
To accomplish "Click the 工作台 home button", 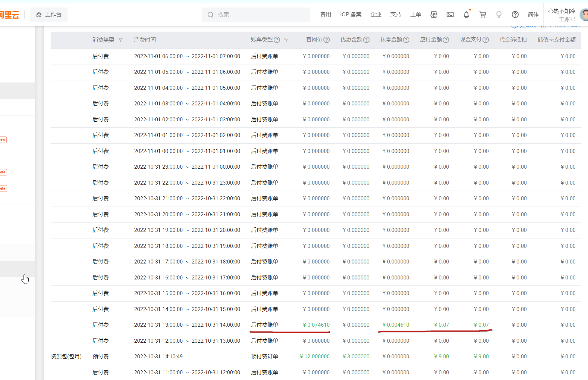I will 49,14.
